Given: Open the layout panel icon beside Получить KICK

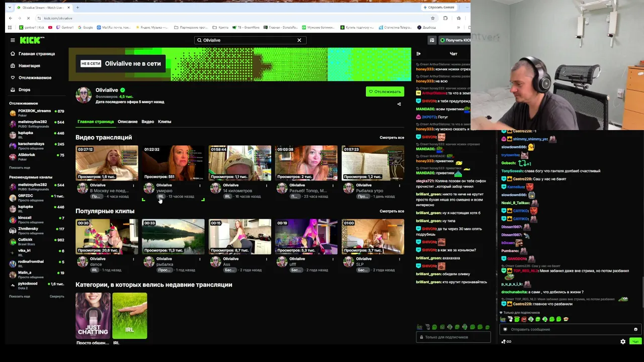Looking at the screenshot, I should [x=432, y=40].
